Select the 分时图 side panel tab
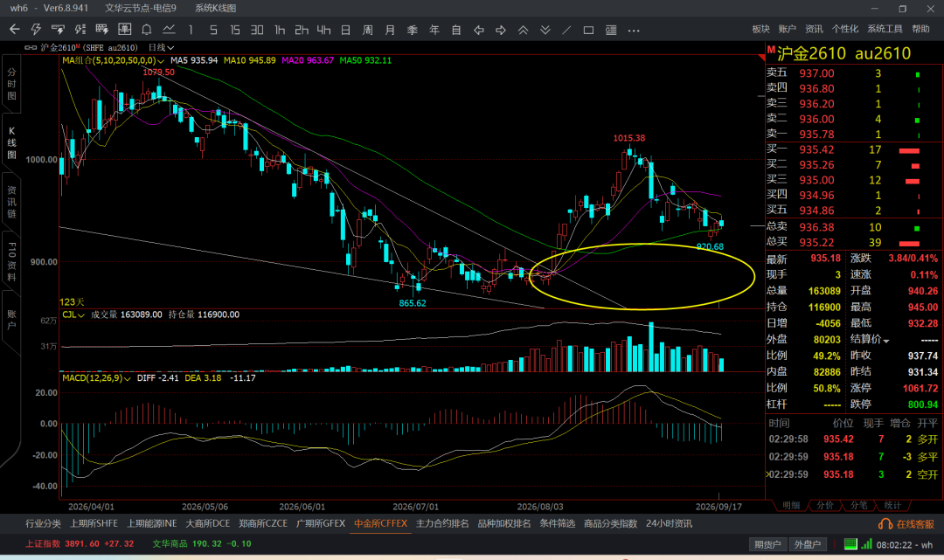This screenshot has height=560, width=944. pos(11,83)
